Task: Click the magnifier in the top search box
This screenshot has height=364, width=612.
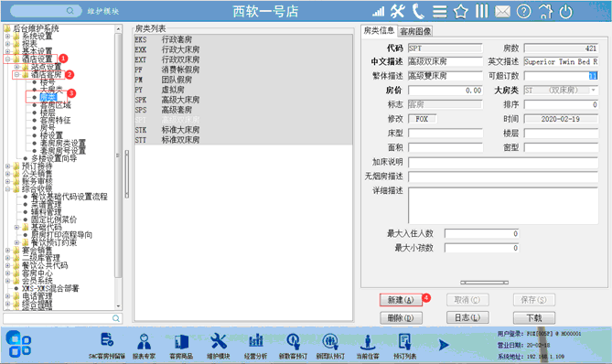Action: tap(70, 11)
